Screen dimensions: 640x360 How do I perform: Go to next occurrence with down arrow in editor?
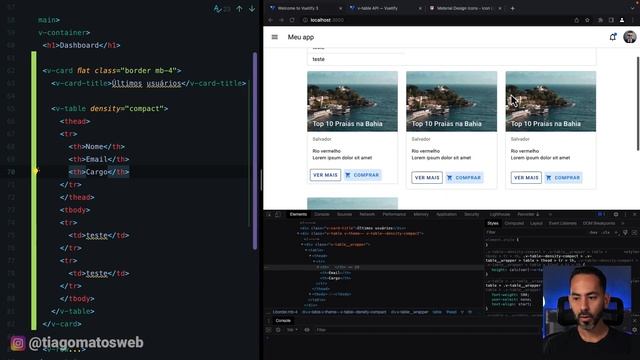tap(252, 9)
